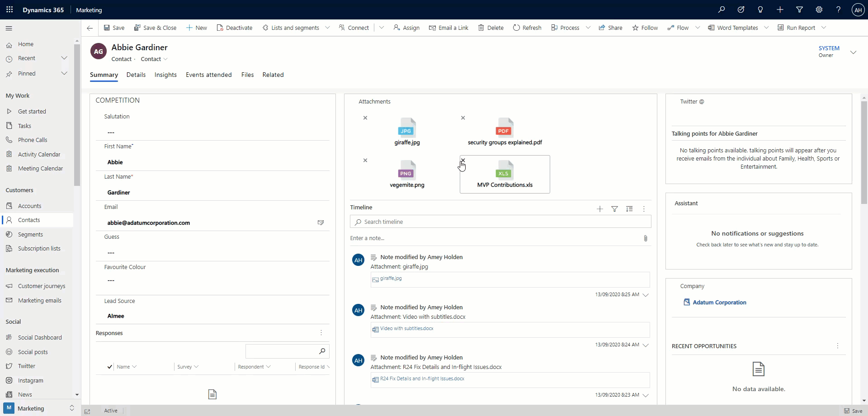Click the paperclip attach icon in the note box

(x=646, y=238)
